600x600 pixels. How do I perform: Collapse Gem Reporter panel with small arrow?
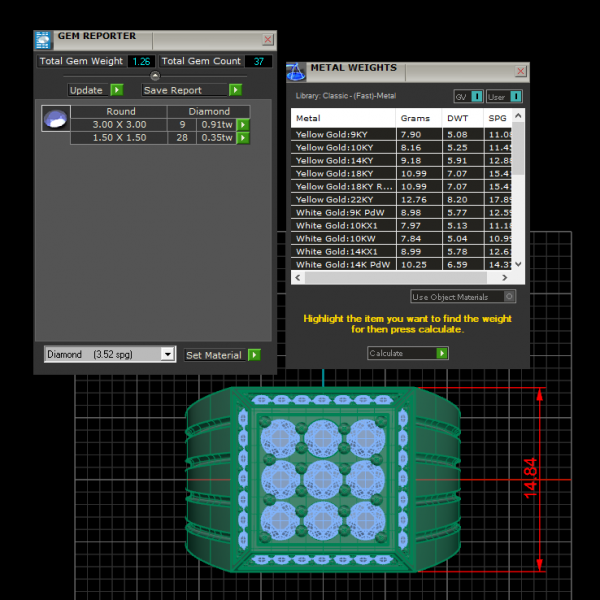click(x=154, y=76)
